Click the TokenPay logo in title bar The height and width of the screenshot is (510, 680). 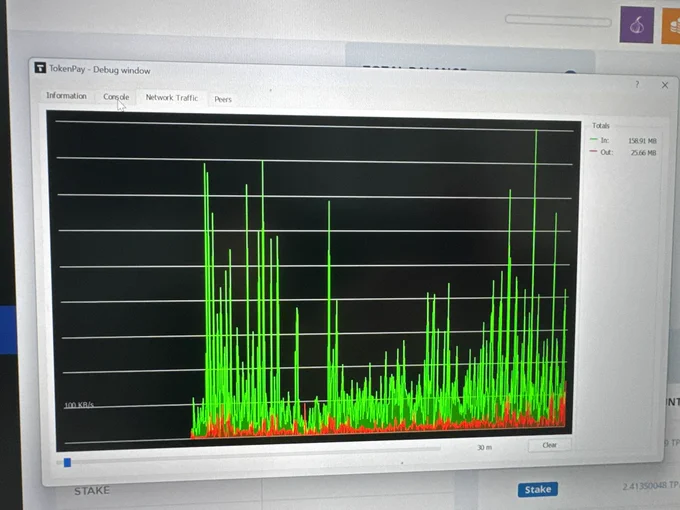click(40, 67)
